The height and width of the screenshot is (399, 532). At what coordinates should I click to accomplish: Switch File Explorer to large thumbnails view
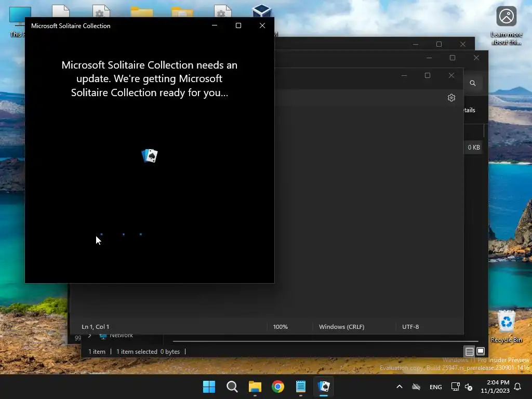pyautogui.click(x=481, y=351)
